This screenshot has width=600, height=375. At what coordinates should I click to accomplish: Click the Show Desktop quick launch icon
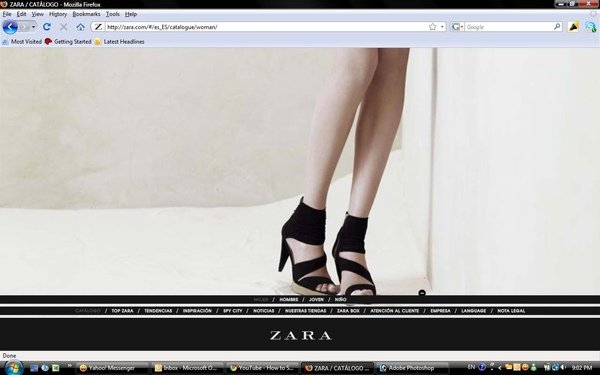click(34, 368)
